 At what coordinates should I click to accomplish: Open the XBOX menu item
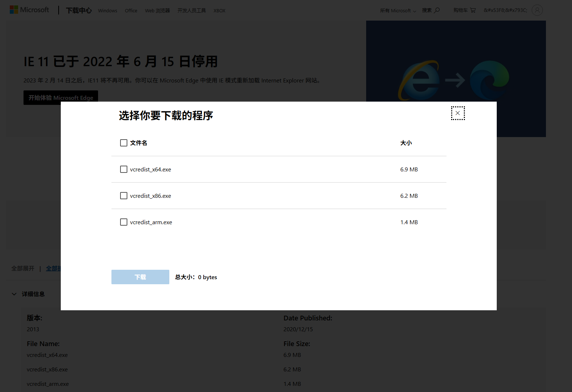click(219, 10)
